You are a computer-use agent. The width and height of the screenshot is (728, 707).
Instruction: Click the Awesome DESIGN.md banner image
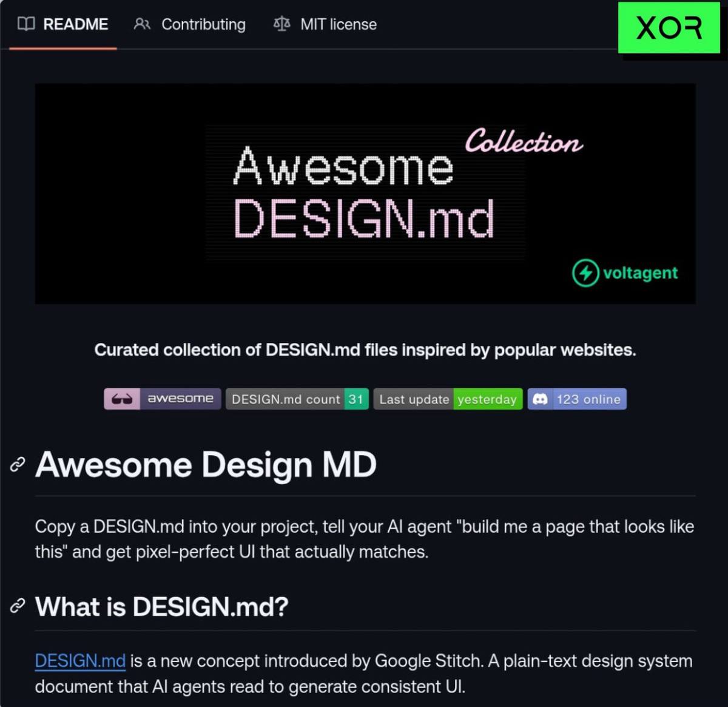point(365,194)
